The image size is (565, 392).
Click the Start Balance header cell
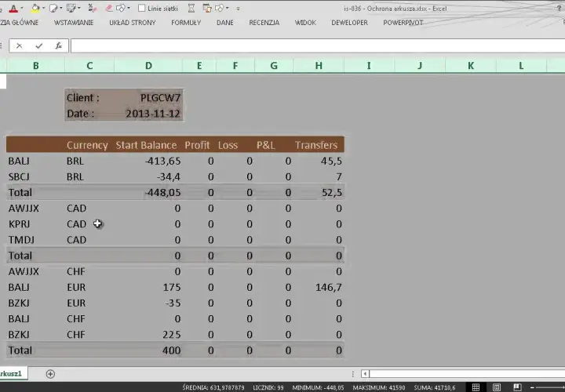148,145
